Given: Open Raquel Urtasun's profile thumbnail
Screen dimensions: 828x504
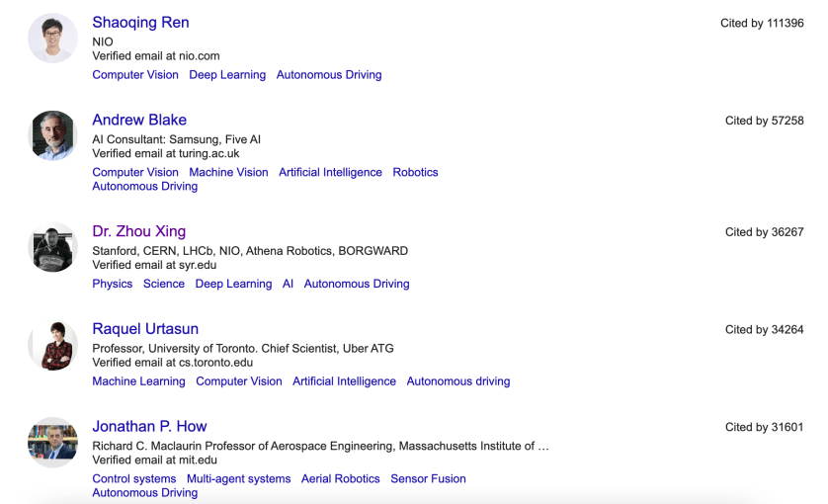Looking at the screenshot, I should click(x=52, y=345).
